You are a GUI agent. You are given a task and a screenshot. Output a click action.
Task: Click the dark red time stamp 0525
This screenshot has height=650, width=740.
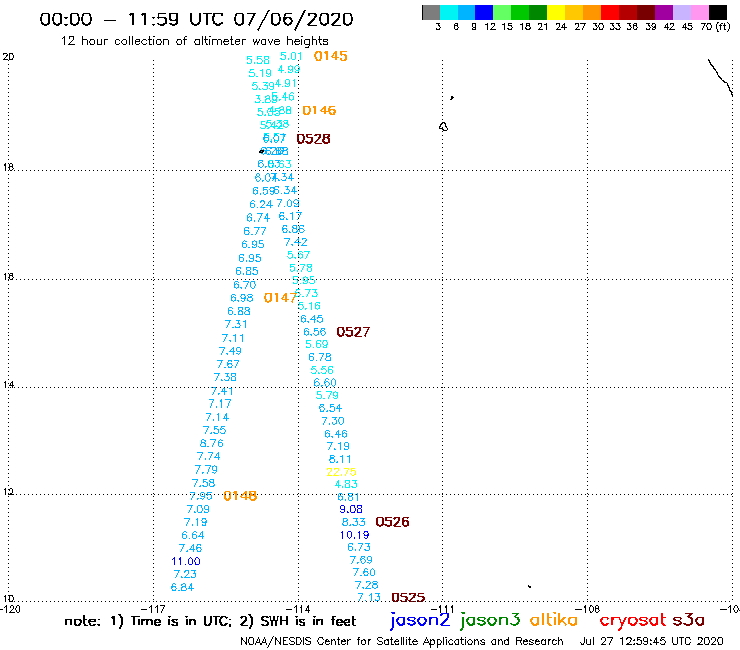pos(408,597)
